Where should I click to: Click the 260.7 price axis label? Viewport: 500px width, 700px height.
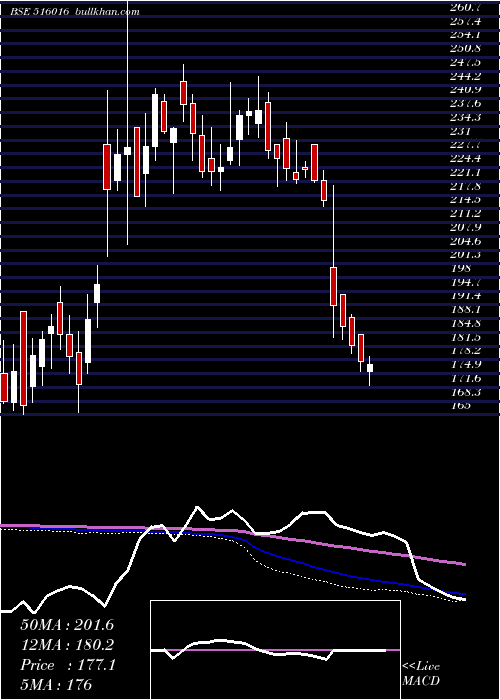point(467,7)
